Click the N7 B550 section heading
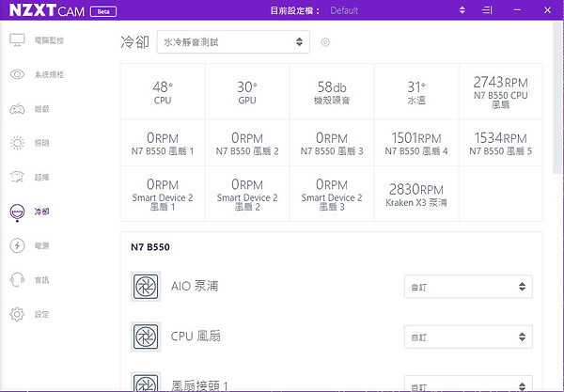564x392 pixels. click(x=150, y=247)
